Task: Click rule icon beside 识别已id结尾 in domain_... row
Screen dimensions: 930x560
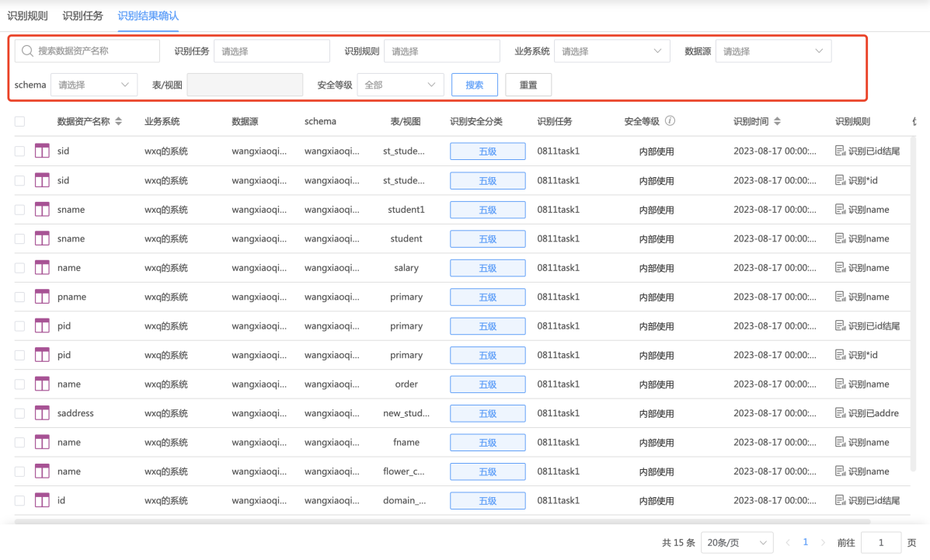Action: (x=840, y=500)
